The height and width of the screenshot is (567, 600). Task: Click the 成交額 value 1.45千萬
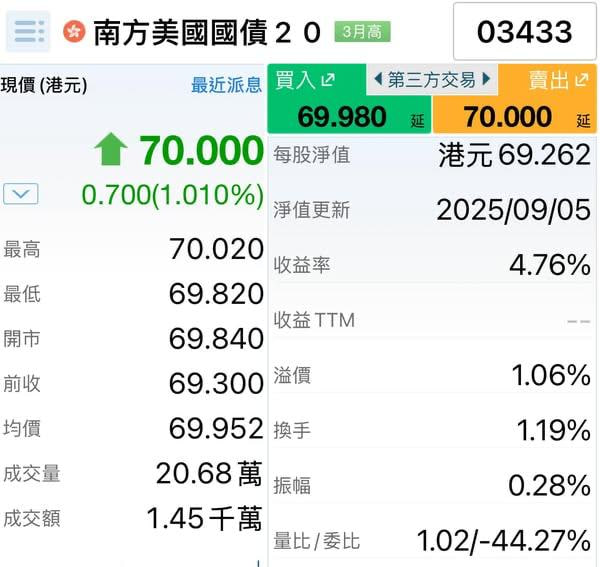tap(205, 518)
